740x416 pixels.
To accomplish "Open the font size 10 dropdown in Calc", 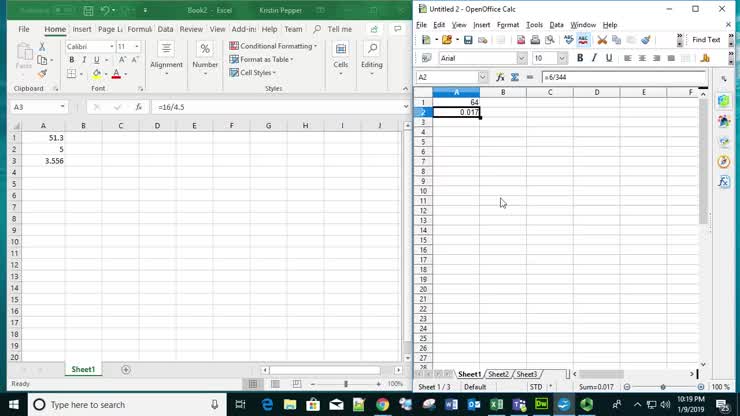I will (x=562, y=58).
